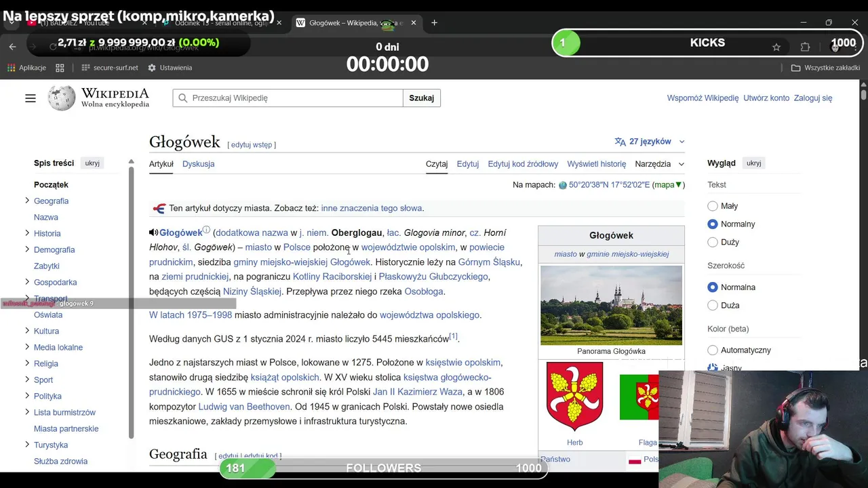Expand the Kultura contents entry
Viewport: 868px width, 488px height.
click(x=27, y=331)
